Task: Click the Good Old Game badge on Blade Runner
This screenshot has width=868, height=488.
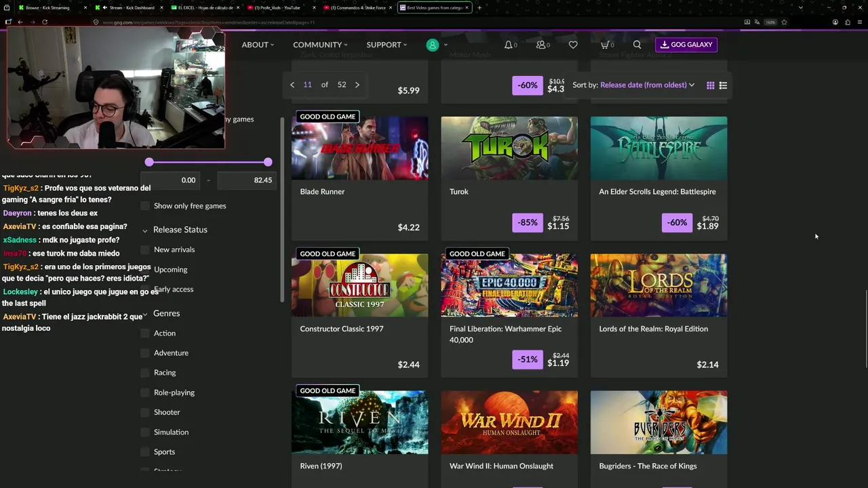Action: click(328, 117)
